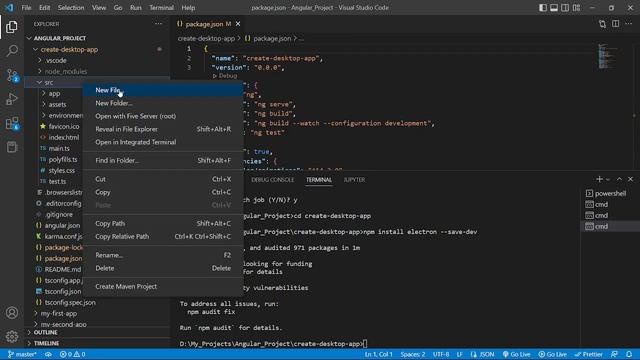Collapse the ANGULAR_PROJECT root section
This screenshot has height=360, width=640.
point(98,38)
